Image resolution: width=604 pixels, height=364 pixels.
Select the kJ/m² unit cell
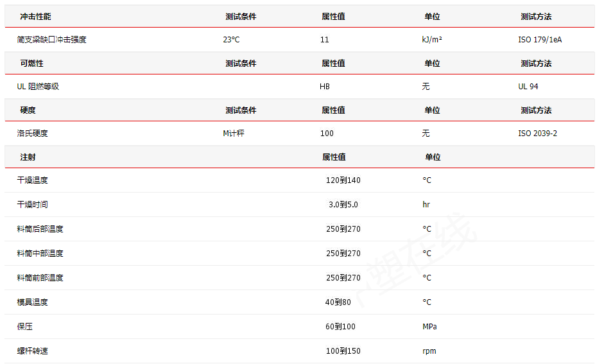(432, 40)
